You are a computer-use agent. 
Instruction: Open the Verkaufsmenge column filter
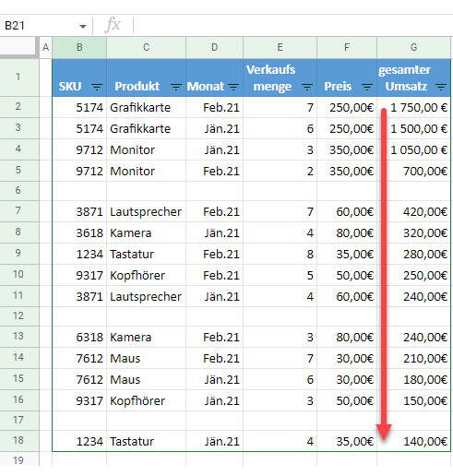tap(307, 87)
